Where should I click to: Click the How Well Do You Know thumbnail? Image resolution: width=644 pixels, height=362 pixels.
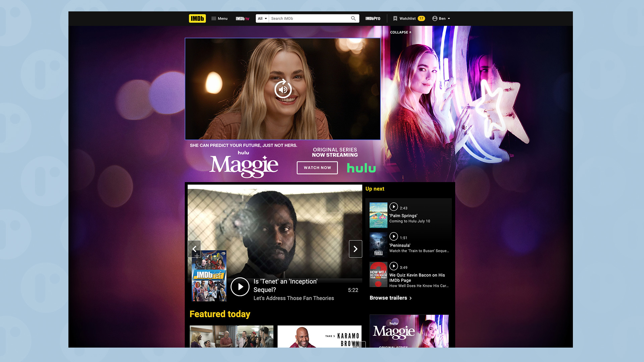pos(378,275)
